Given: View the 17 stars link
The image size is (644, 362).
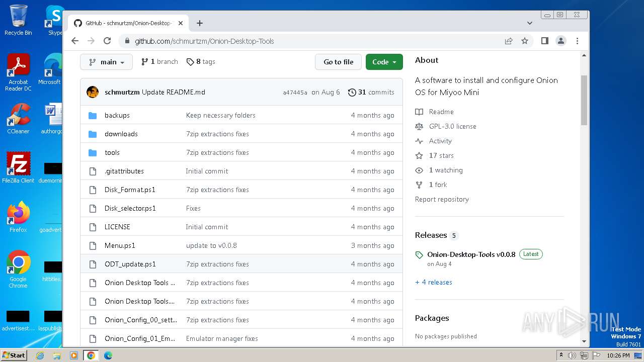Looking at the screenshot, I should (435, 155).
